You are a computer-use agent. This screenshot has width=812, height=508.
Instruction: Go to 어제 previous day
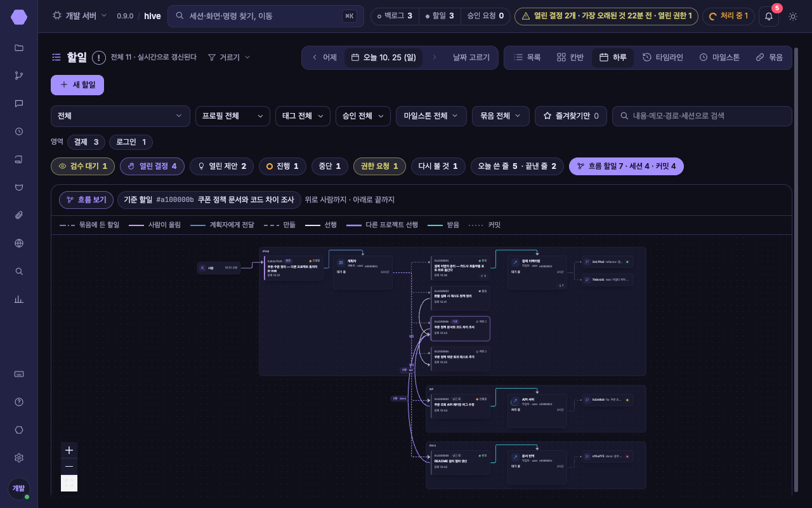click(324, 58)
